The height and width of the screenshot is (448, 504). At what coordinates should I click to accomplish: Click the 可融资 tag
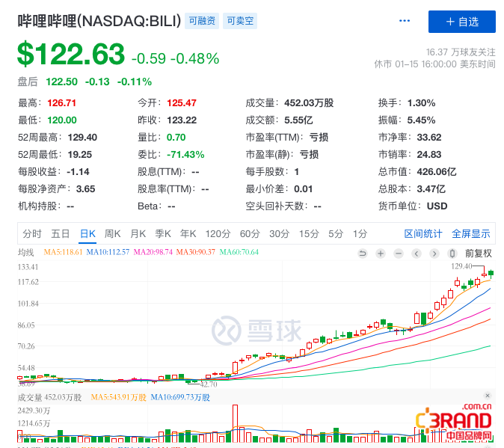(203, 21)
